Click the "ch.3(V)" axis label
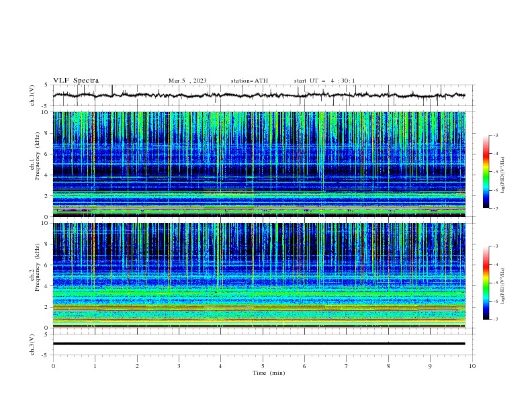 tap(32, 345)
